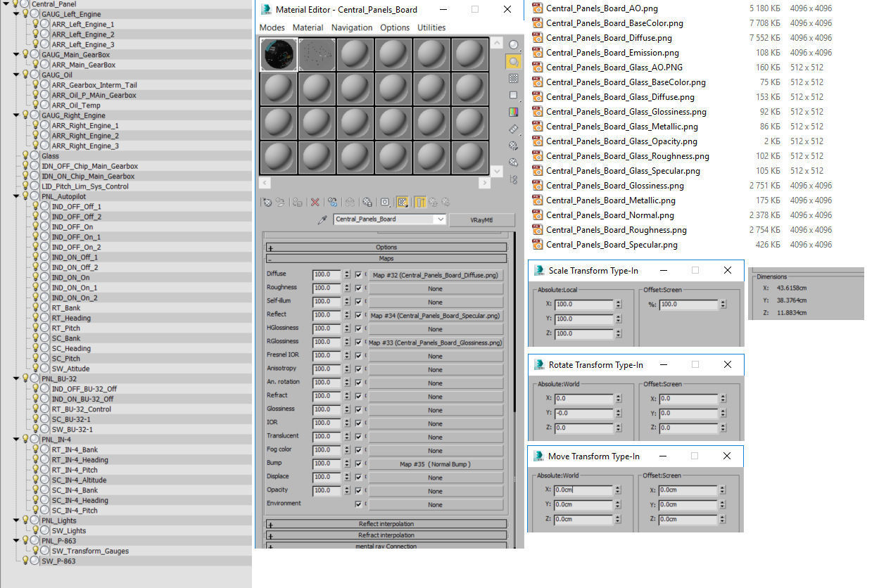Click the Central_Panels_Board_Emission.png file icon
The width and height of the screenshot is (879, 588).
pos(538,53)
